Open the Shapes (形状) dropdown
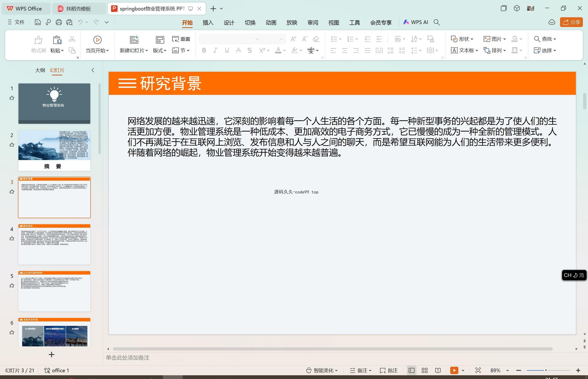Screen dimensions: 588x379 tap(462, 39)
